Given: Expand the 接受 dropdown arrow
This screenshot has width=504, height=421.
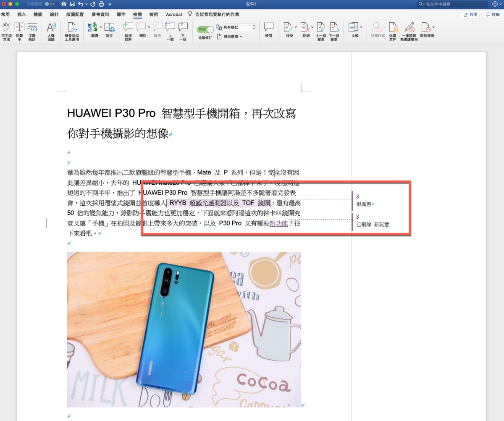Looking at the screenshot, I should (296, 28).
